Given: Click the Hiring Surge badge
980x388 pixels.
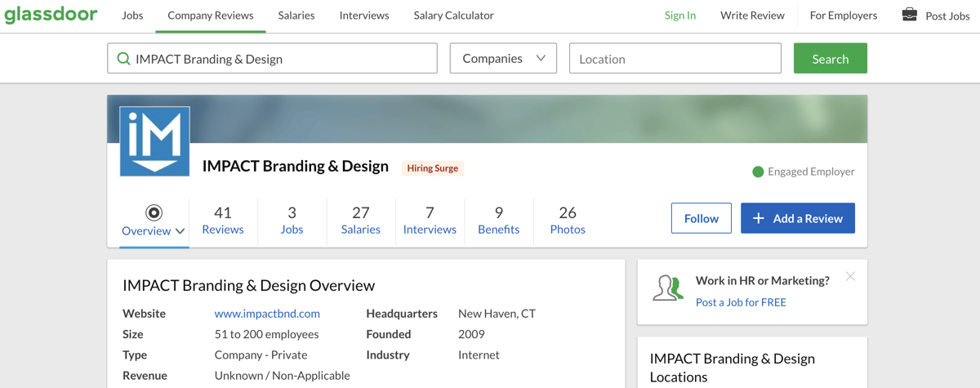Looking at the screenshot, I should point(433,168).
